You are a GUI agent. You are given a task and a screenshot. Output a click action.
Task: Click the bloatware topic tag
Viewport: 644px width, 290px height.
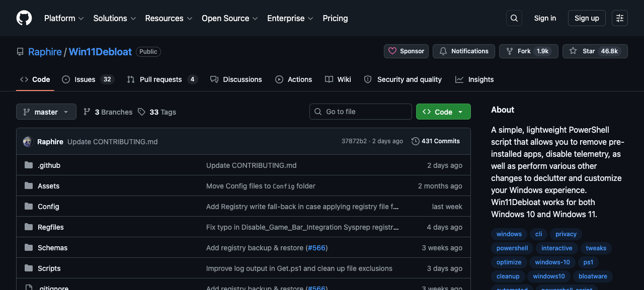pos(593,276)
